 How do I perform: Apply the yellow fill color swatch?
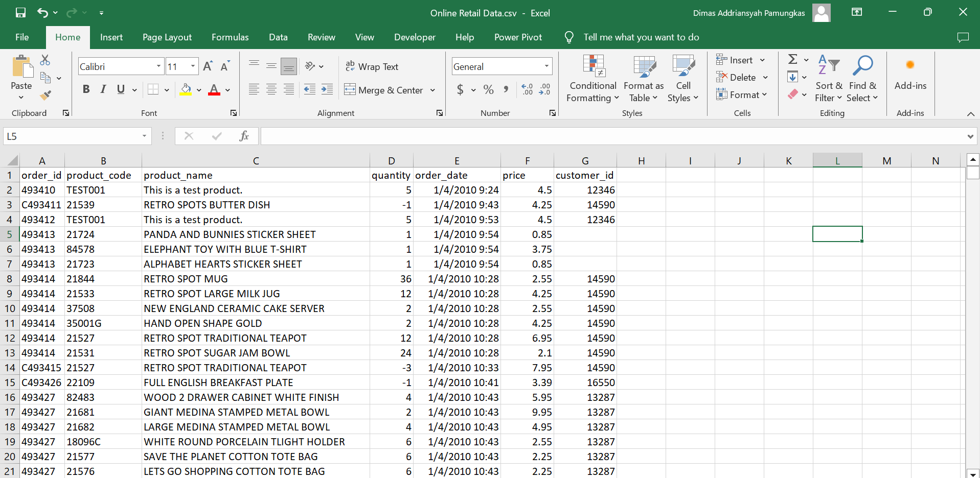[186, 90]
